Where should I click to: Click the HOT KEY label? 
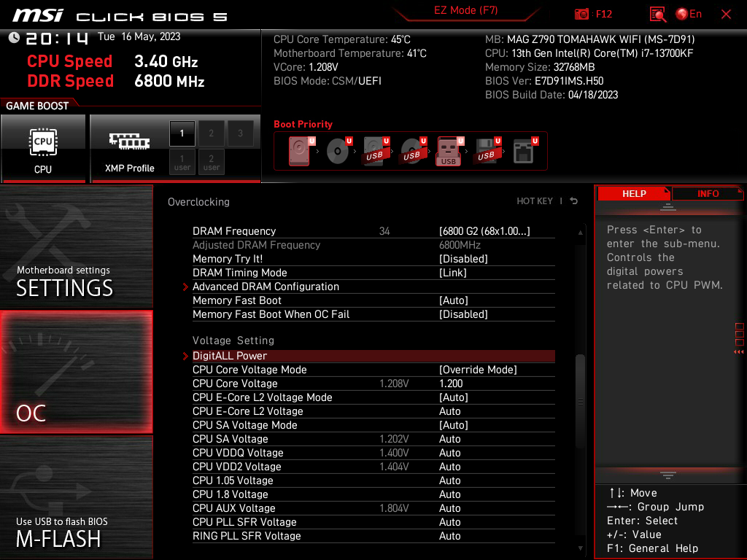click(x=535, y=201)
